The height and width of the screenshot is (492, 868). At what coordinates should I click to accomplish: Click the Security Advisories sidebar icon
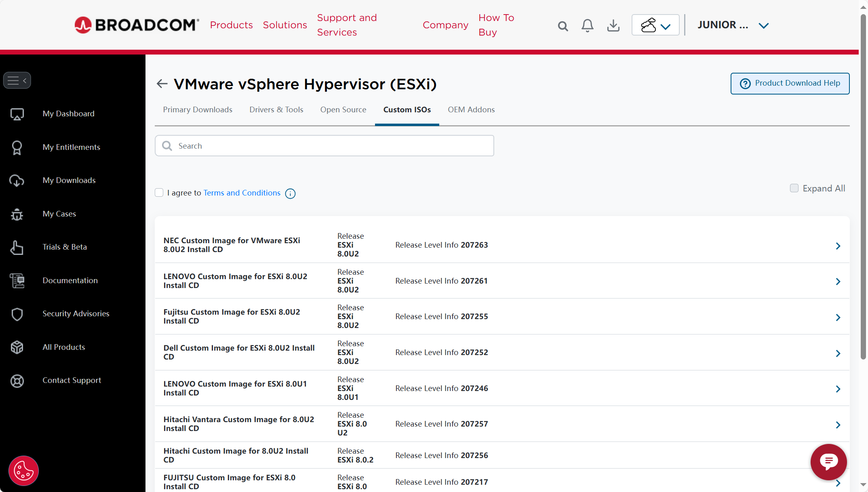(16, 313)
